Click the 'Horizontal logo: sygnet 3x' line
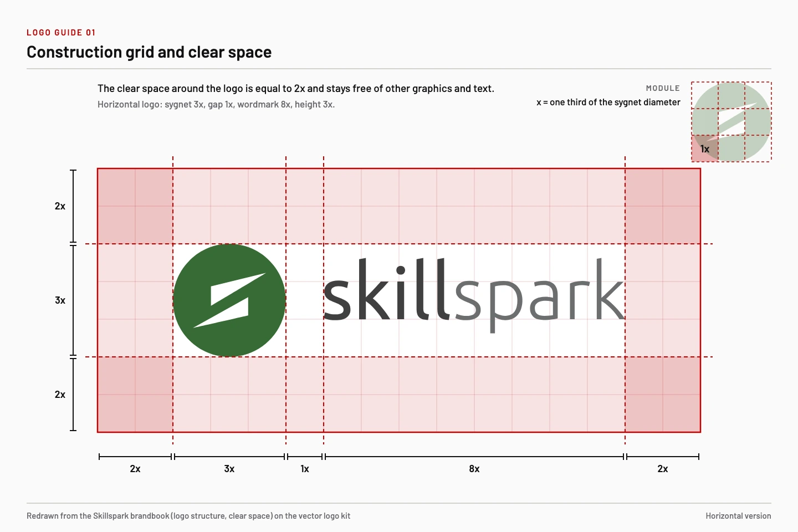This screenshot has width=798, height=532. [x=216, y=104]
